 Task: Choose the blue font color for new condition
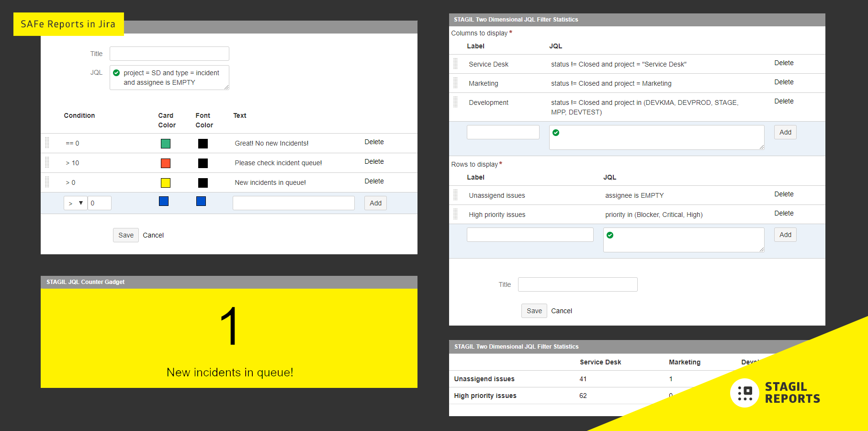pyautogui.click(x=201, y=201)
